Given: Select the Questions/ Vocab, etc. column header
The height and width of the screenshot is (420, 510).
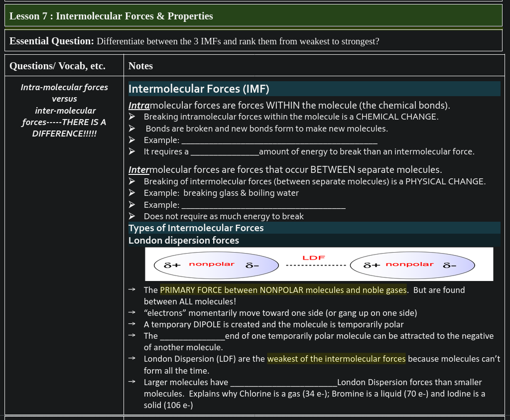Looking at the screenshot, I should coord(57,66).
